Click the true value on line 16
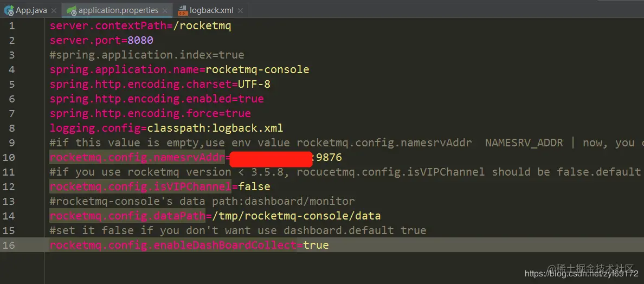The width and height of the screenshot is (644, 284). click(316, 246)
